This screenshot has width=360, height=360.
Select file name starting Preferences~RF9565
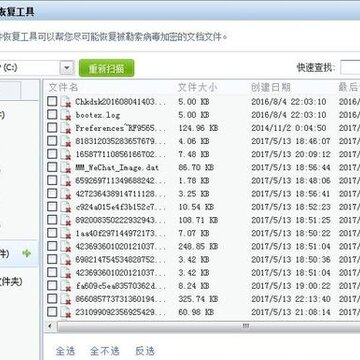pyautogui.click(x=121, y=128)
